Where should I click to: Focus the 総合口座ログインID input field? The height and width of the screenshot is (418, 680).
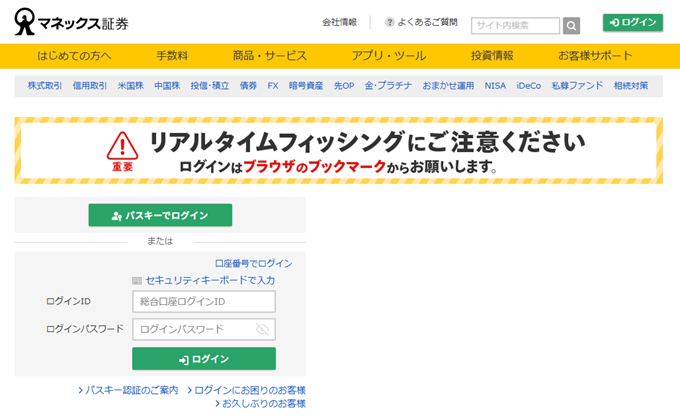point(204,301)
